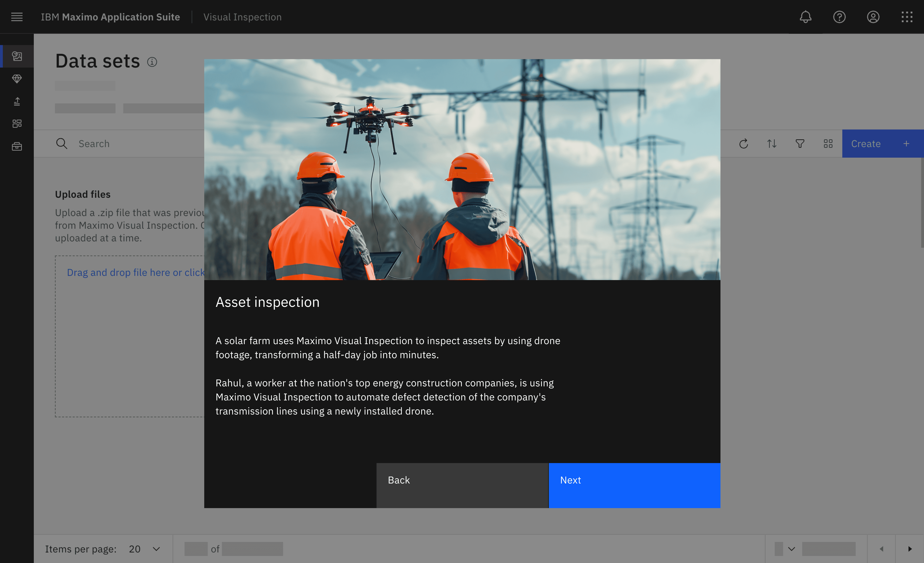Screen dimensions: 924x563
Task: Open the help question mark icon
Action: pos(839,17)
